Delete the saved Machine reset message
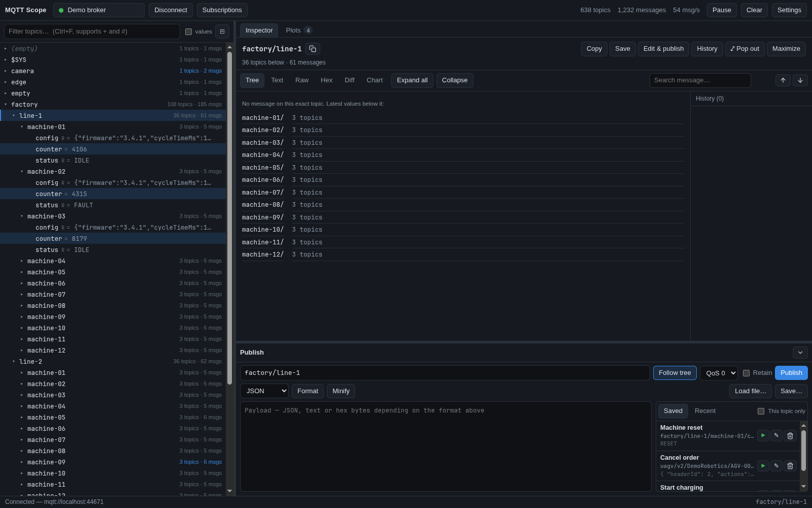Viewport: 812px width, 508px height. [x=790, y=436]
